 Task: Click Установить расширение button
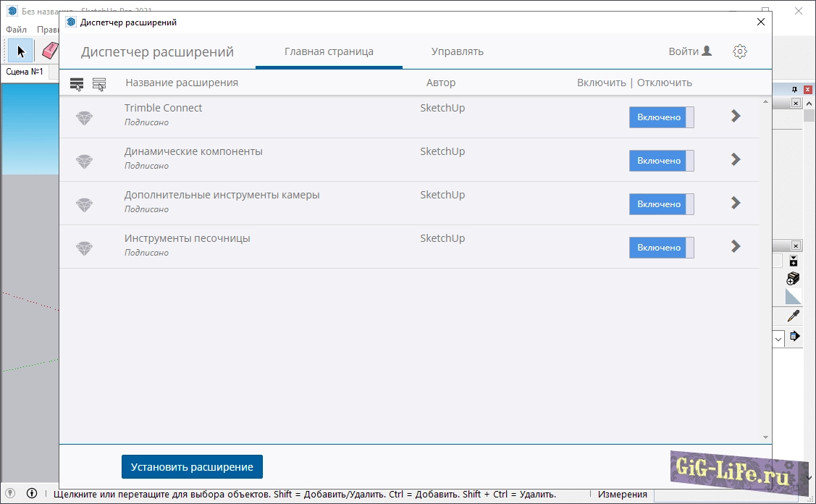coord(192,467)
